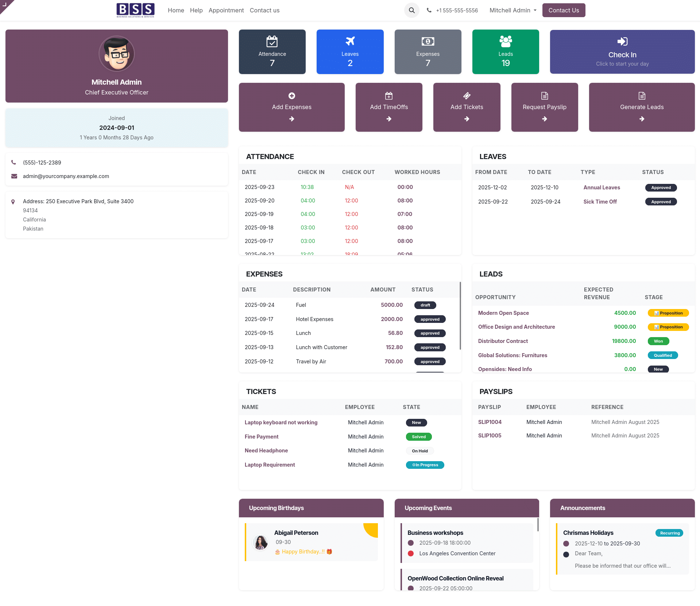Click the Add Expenses plus icon
700x606 pixels.
coord(291,96)
